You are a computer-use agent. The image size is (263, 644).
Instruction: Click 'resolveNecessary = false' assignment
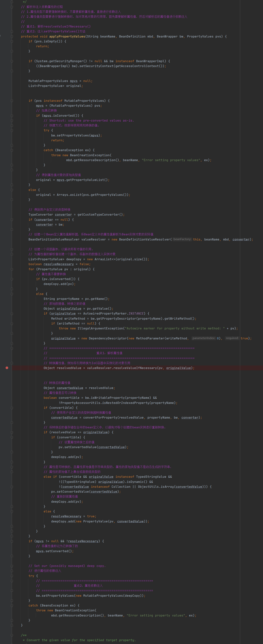click(x=67, y=264)
